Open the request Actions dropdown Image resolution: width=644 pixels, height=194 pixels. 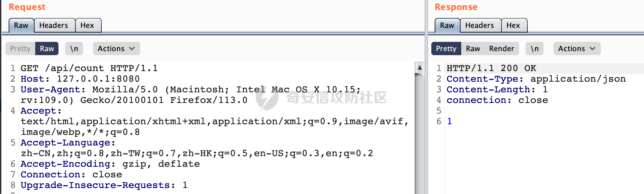116,48
